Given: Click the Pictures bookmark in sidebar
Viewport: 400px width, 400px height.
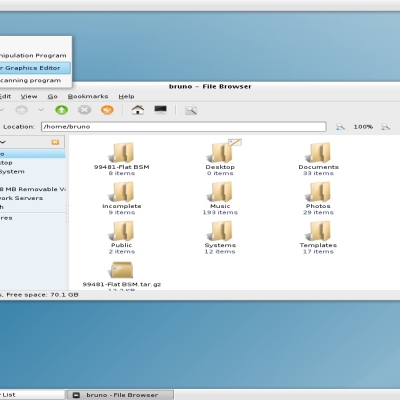Looking at the screenshot, I should [x=33, y=218].
